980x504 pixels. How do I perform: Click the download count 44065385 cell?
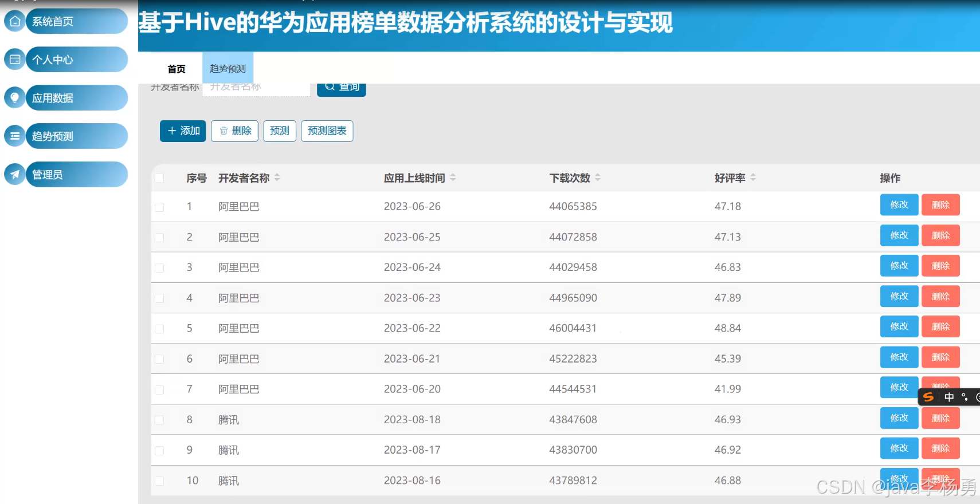(573, 206)
